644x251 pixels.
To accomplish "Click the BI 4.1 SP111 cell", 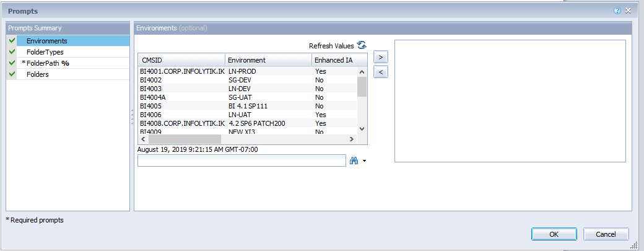I will tap(248, 105).
